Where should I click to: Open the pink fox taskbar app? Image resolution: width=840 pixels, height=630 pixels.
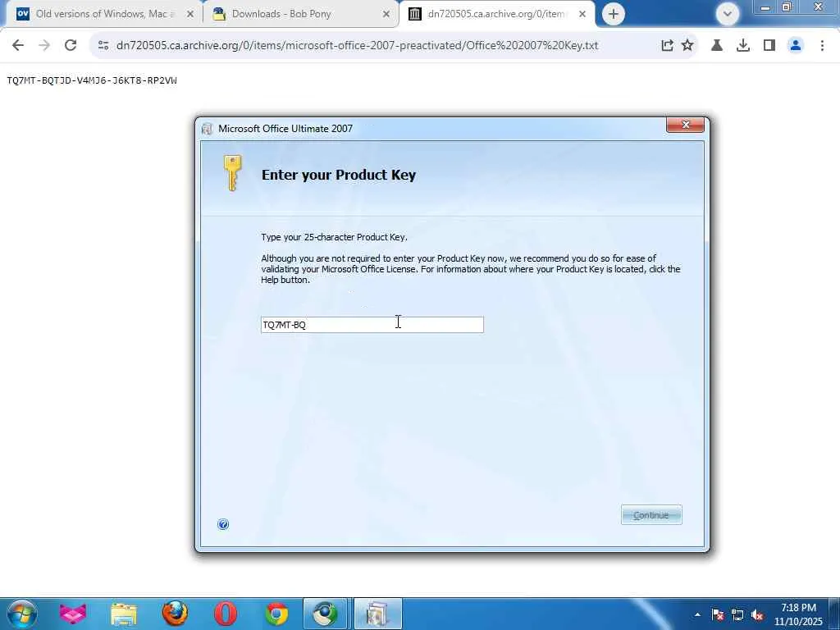pos(73,614)
